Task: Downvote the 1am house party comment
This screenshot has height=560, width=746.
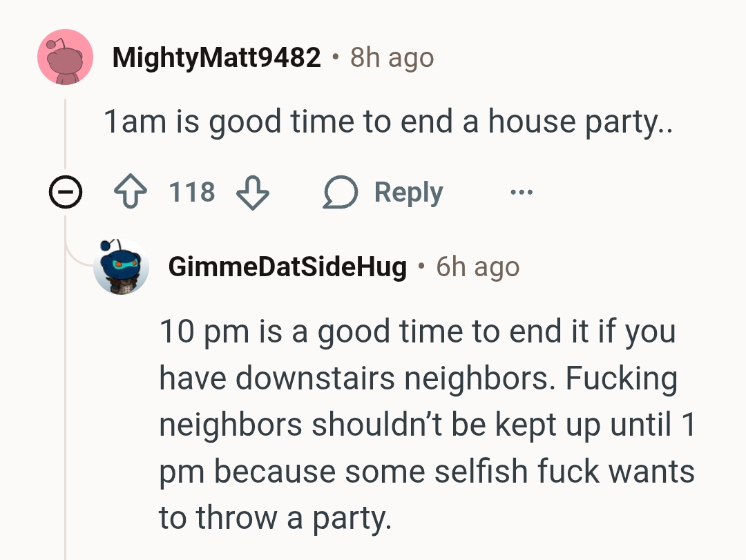Action: tap(252, 191)
